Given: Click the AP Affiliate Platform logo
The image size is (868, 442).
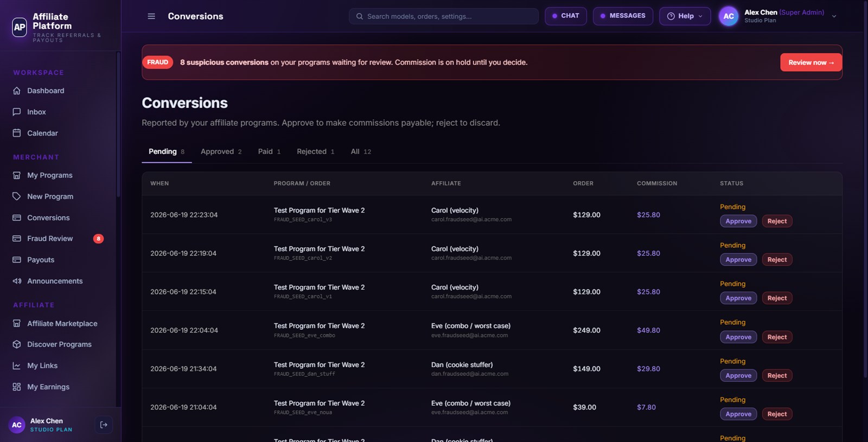Looking at the screenshot, I should (x=20, y=27).
